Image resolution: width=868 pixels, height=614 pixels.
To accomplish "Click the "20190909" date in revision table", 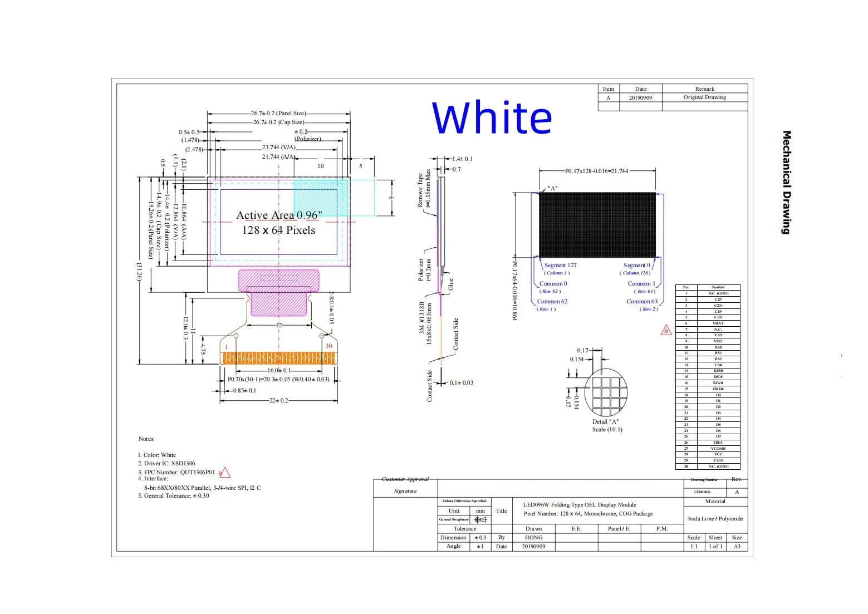I will 640,97.
